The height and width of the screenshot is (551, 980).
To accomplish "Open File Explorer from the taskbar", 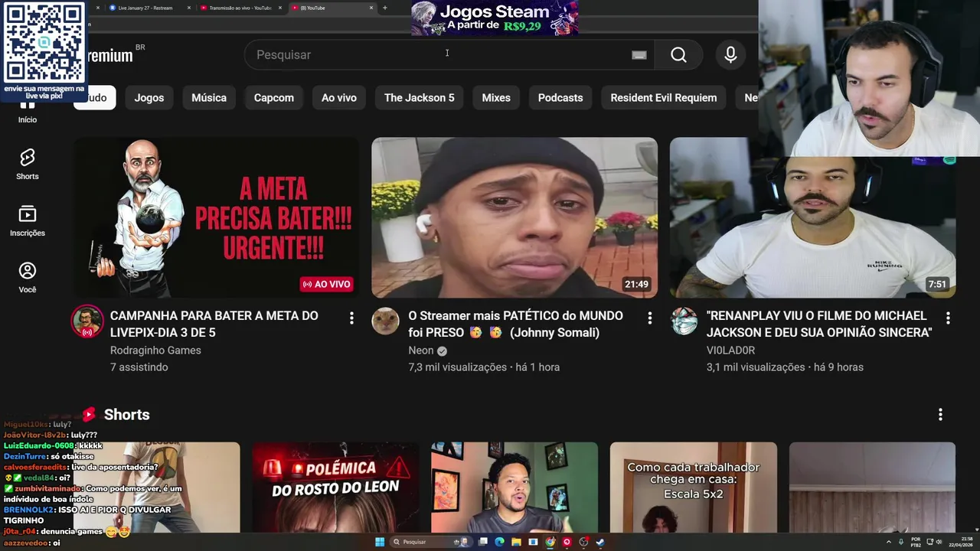I will click(516, 542).
